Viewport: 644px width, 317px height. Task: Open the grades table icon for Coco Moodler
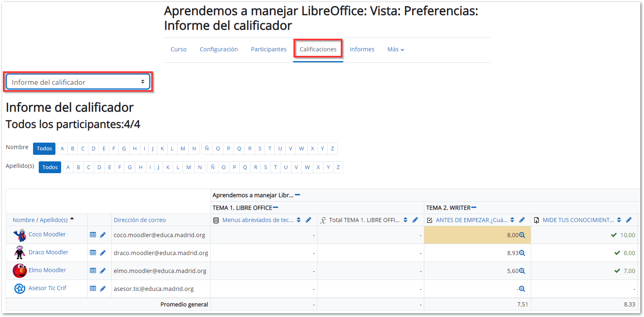tap(93, 235)
